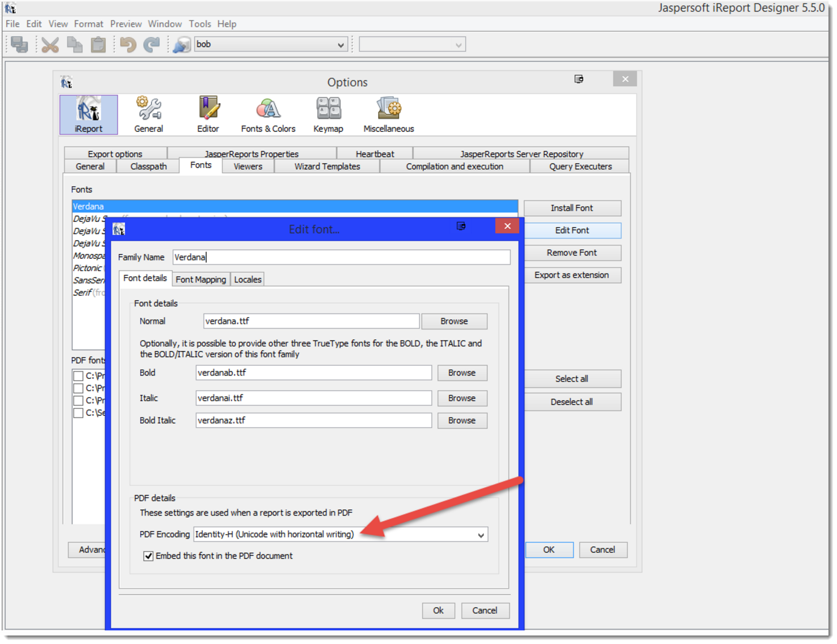Switch to the Viewers tab
This screenshot has width=837, height=644.
coord(248,167)
